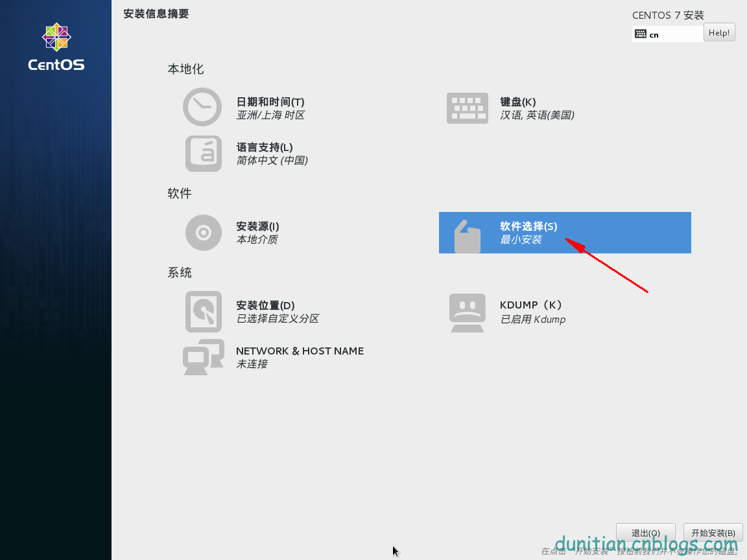This screenshot has height=560, width=747.
Task: Open 安装源(I) settings
Action: (257, 227)
